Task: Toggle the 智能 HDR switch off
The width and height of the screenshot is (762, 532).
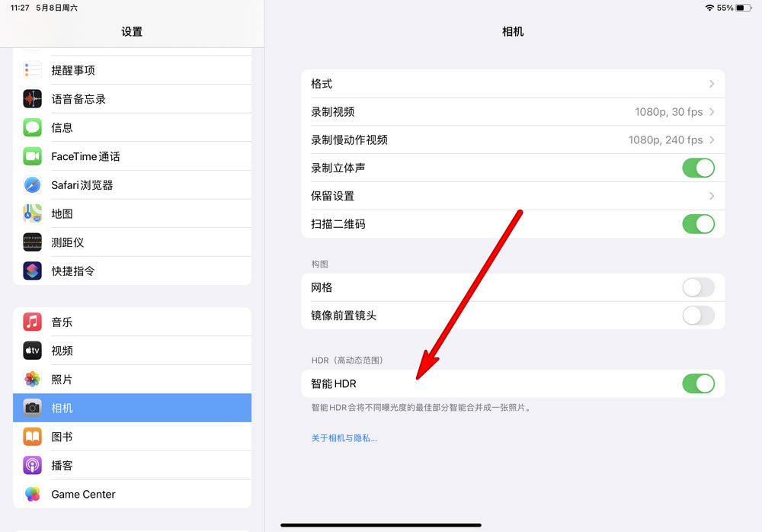Action: 698,383
